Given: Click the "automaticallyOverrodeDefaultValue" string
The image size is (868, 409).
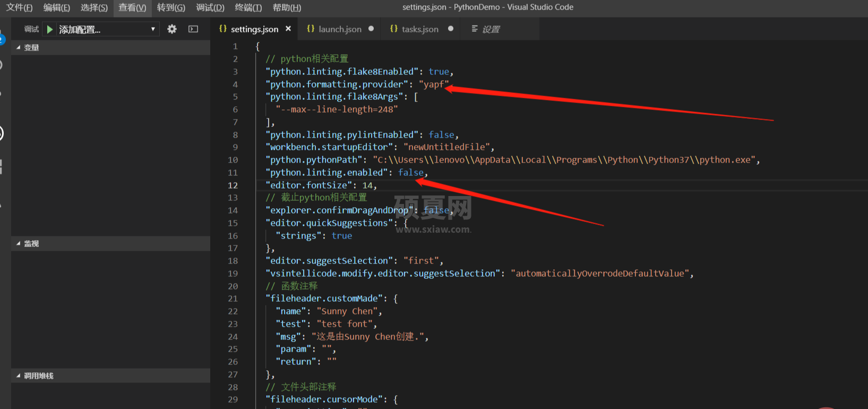Looking at the screenshot, I should (600, 274).
